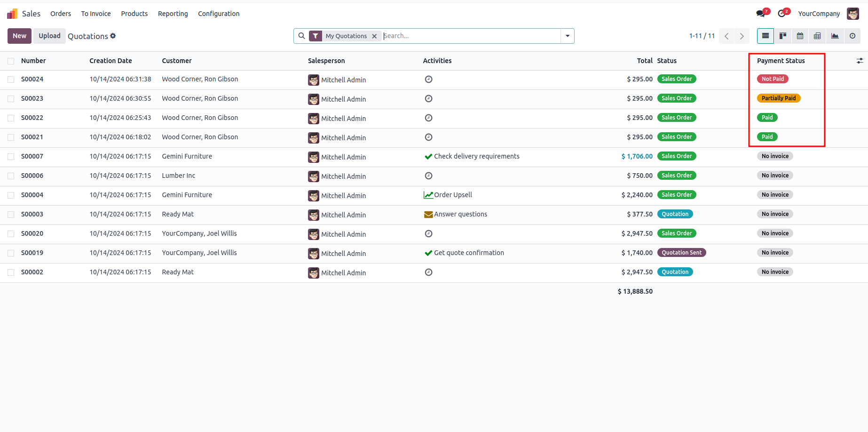Tick the checkbox for S00024
The image size is (868, 432).
click(x=11, y=80)
